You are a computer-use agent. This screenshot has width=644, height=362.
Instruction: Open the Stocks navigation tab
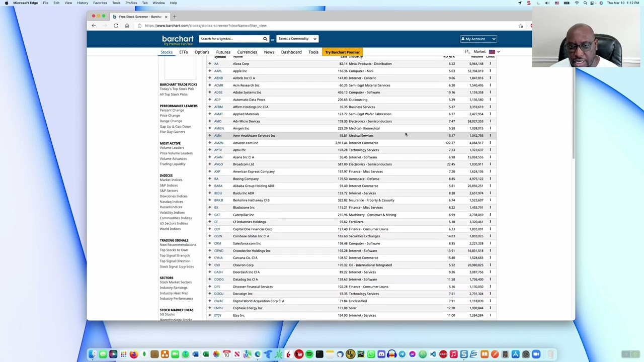point(166,52)
